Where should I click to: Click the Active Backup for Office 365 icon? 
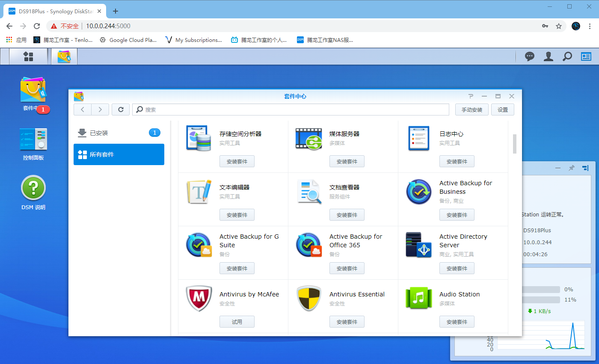tap(308, 245)
